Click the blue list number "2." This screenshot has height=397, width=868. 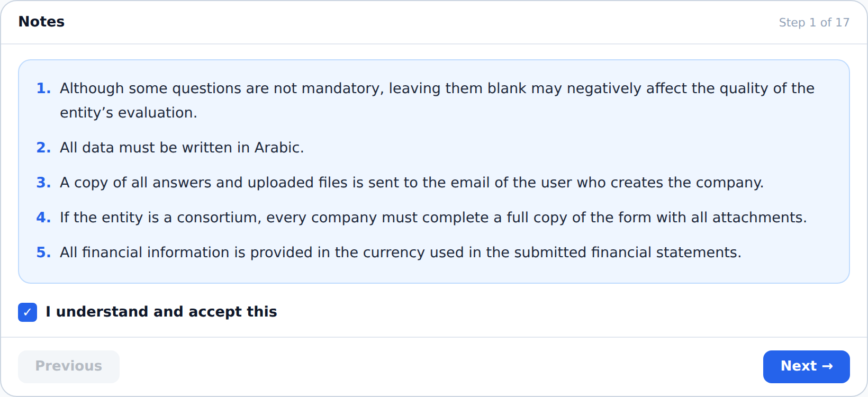coord(43,148)
